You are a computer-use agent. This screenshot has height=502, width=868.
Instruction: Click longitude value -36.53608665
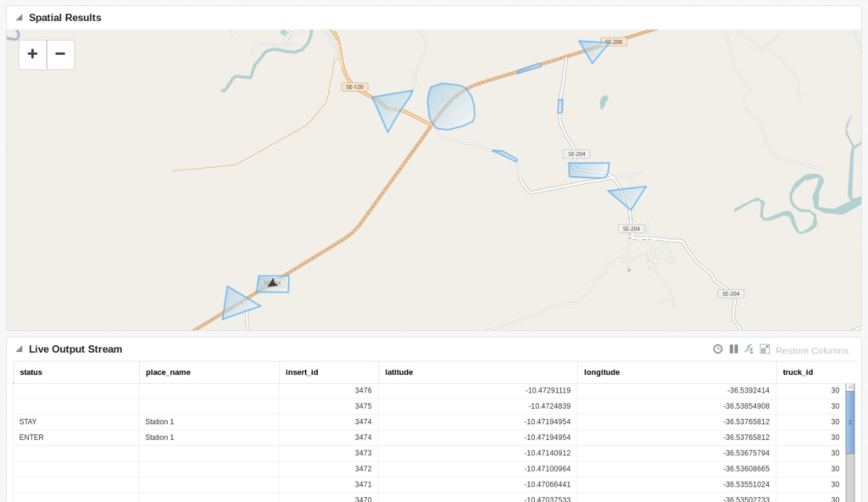pyautogui.click(x=746, y=469)
